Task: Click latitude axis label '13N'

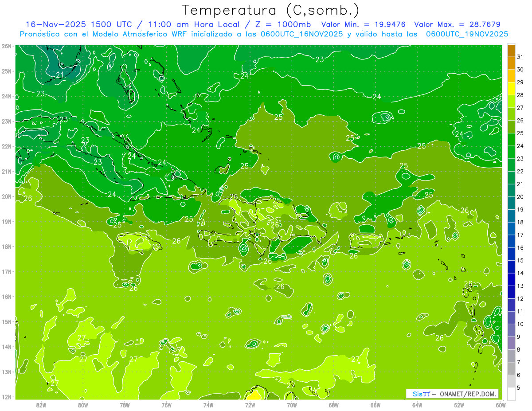Action: [x=7, y=372]
